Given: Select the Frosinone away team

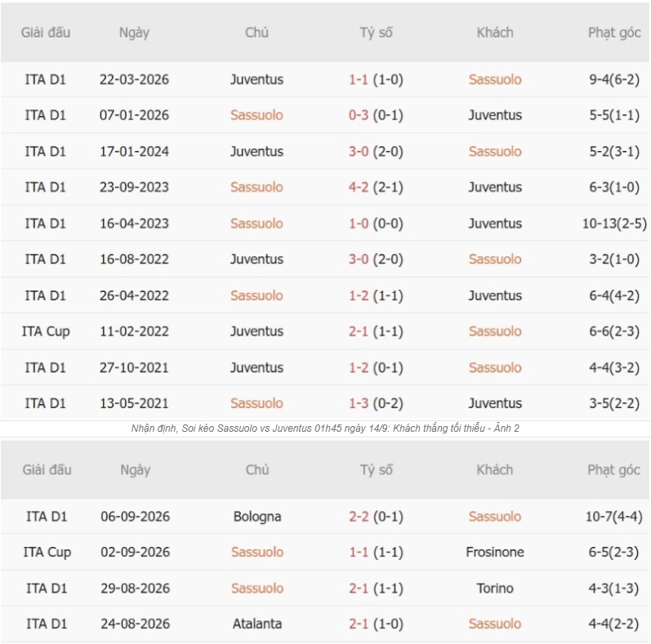Looking at the screenshot, I should (495, 552).
